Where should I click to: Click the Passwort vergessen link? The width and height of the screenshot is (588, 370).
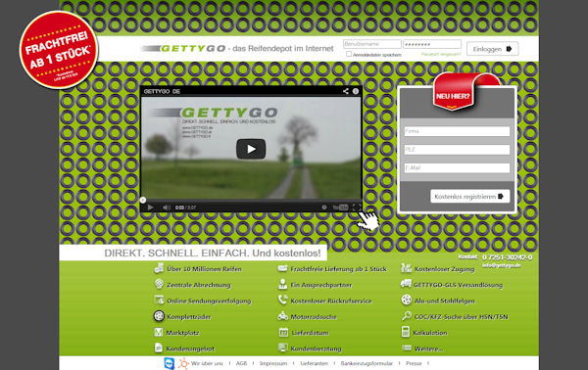tap(441, 54)
